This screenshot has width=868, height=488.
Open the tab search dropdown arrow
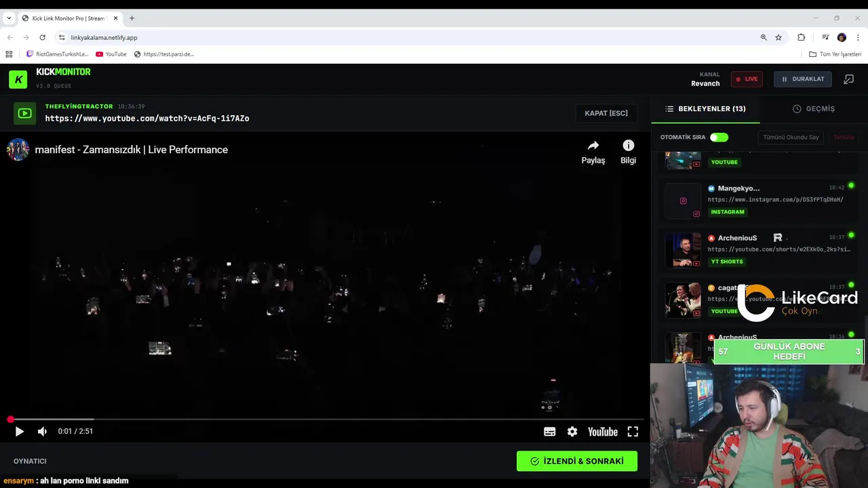(9, 18)
